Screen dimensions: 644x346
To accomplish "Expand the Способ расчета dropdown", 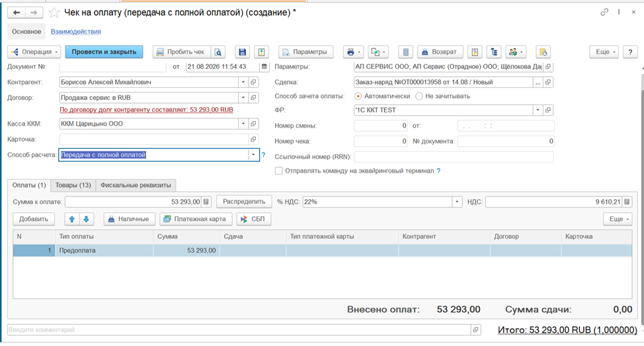I will (x=253, y=155).
